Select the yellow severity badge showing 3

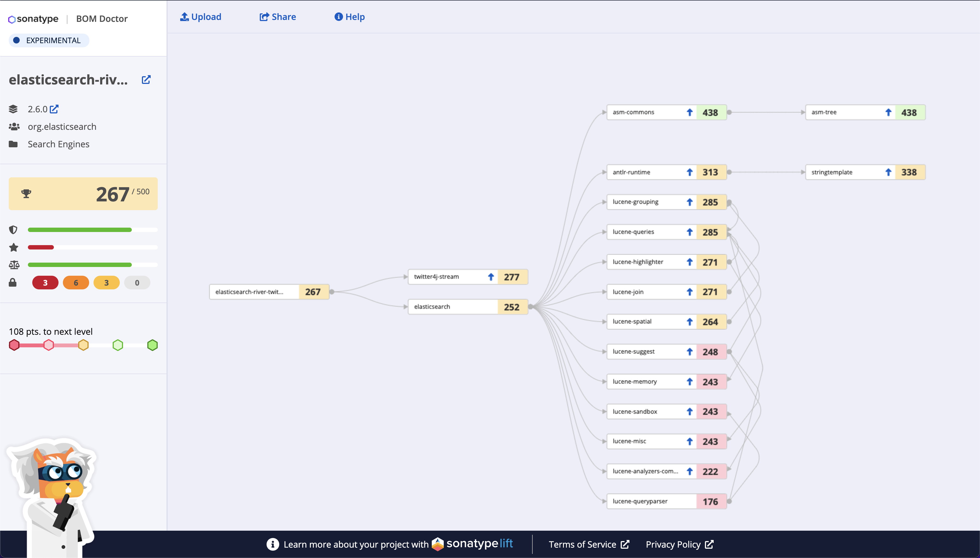click(x=107, y=283)
